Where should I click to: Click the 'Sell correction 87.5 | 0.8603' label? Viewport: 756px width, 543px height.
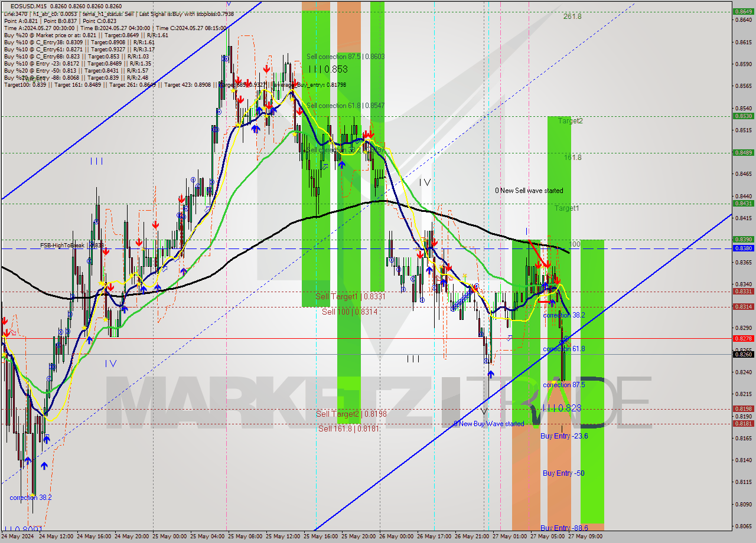[346, 57]
